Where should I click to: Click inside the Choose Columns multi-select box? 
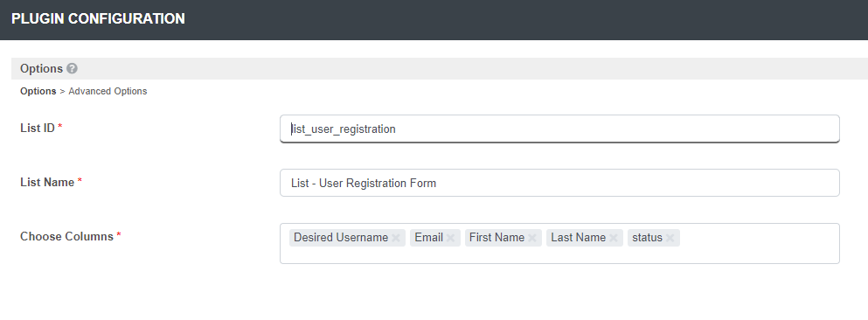(x=559, y=244)
